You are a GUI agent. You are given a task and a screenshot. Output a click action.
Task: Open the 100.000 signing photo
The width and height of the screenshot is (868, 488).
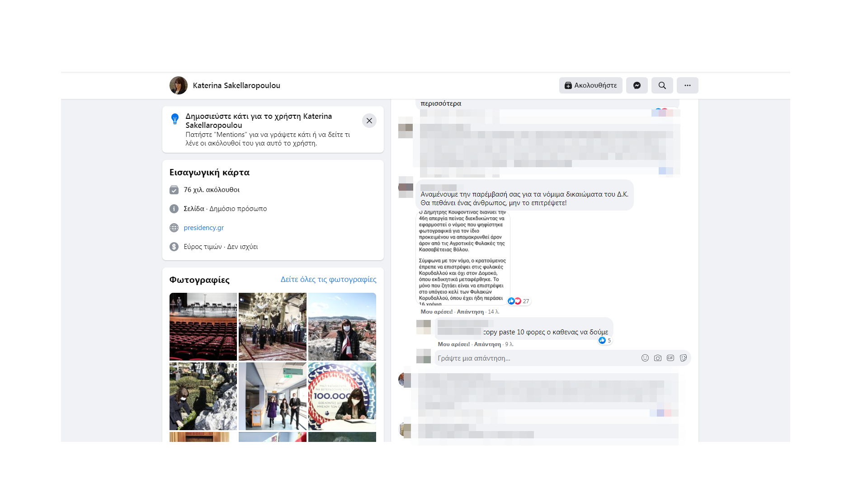342,396
